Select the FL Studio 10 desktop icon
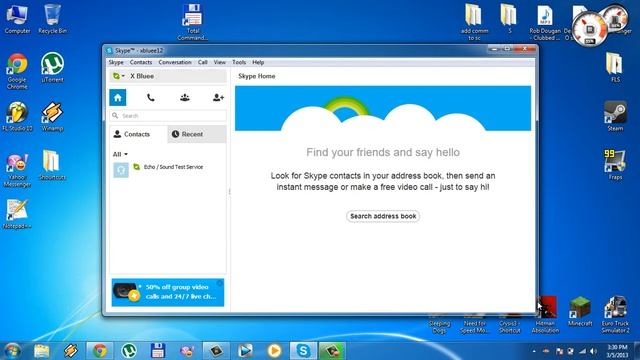Viewport: 640px width, 360px height. tap(17, 116)
